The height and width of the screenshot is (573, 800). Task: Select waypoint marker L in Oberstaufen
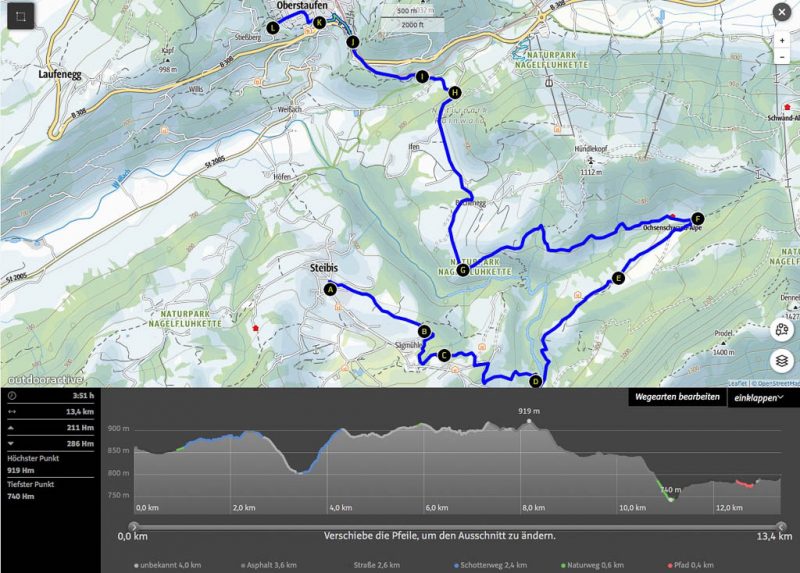click(x=273, y=28)
